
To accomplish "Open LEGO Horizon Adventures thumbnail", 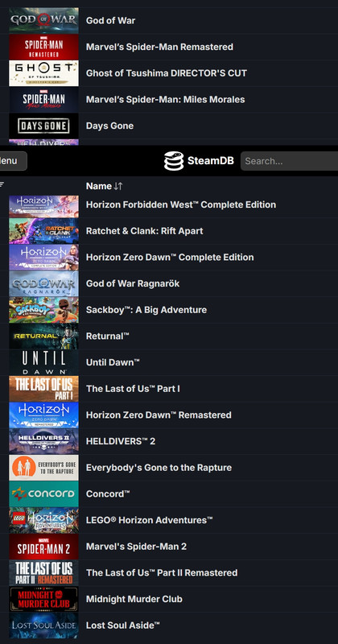I will click(43, 520).
